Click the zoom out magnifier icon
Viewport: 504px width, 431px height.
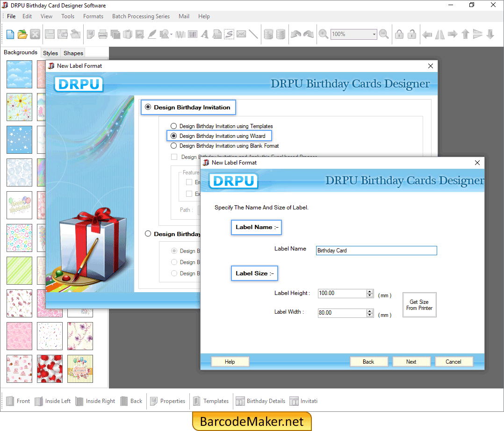click(x=384, y=34)
